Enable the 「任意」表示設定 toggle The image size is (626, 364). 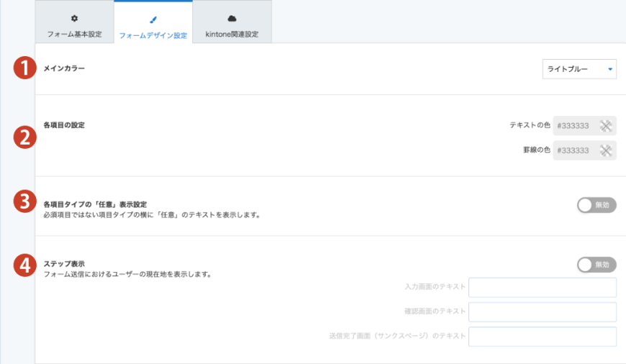point(596,205)
